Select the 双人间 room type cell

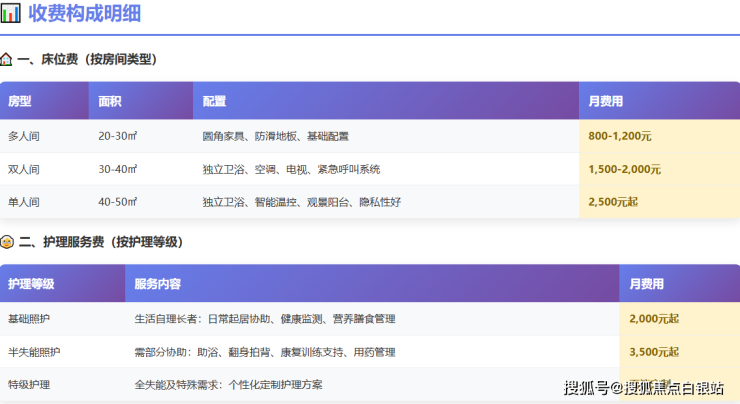[24, 169]
